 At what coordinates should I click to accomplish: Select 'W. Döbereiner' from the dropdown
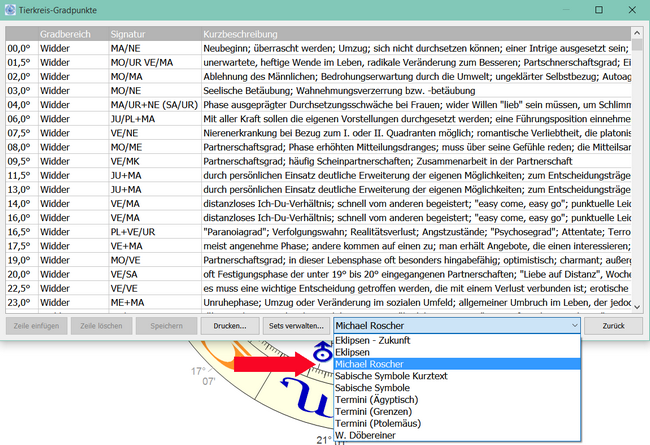457,435
